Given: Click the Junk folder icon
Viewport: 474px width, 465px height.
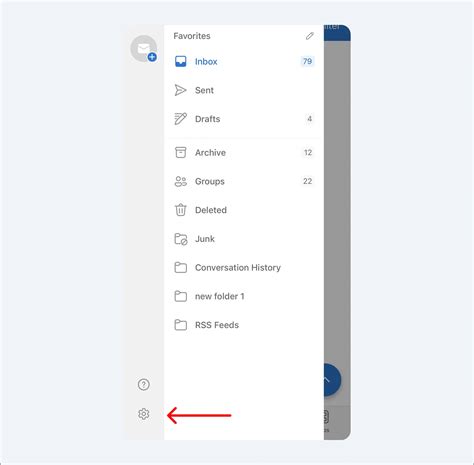Looking at the screenshot, I should point(181,239).
